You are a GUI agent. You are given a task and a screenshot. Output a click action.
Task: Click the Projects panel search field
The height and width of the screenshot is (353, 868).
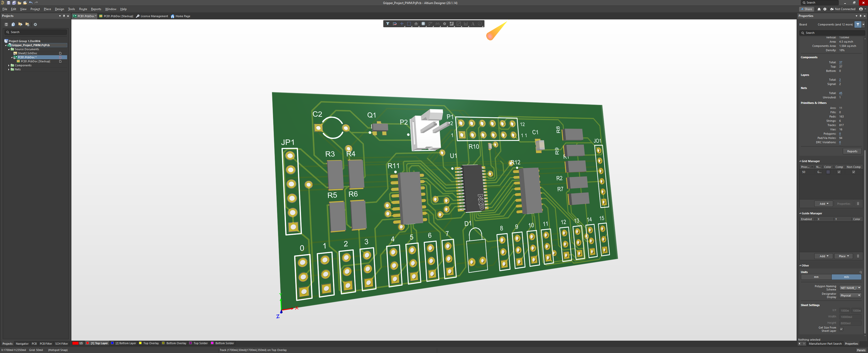point(35,32)
